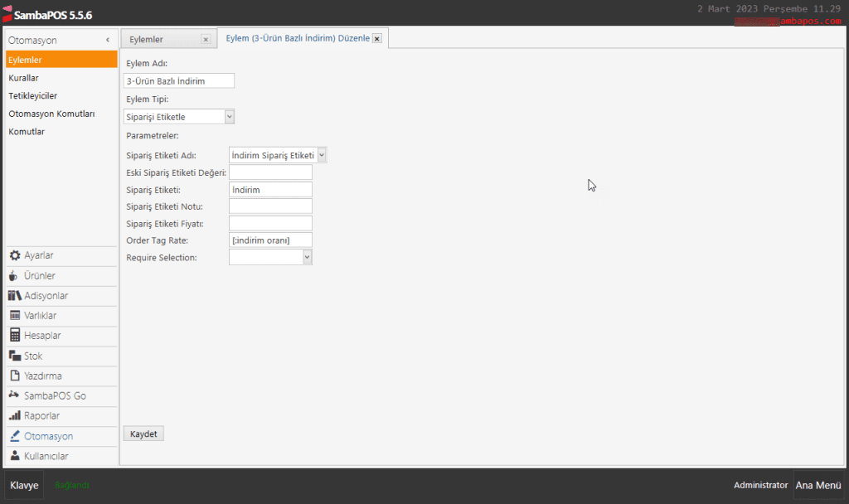
Task: Collapse the Otomasyon panel arrow
Action: point(108,40)
